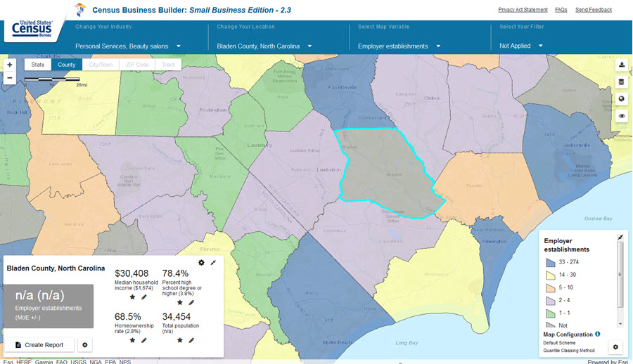Edit the Median household income variable
This screenshot has height=364, width=633.
click(143, 297)
